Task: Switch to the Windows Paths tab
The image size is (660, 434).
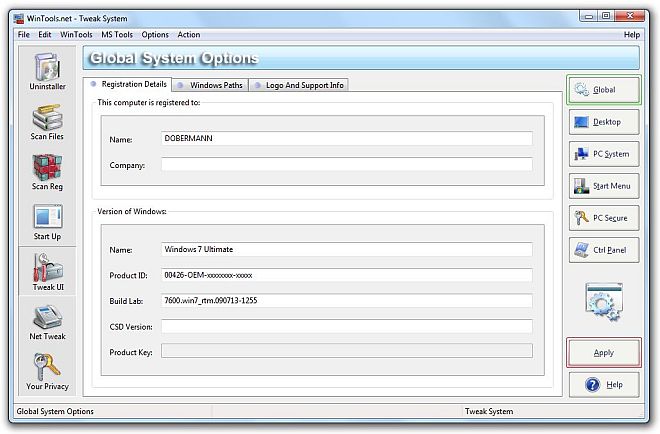Action: [210, 85]
